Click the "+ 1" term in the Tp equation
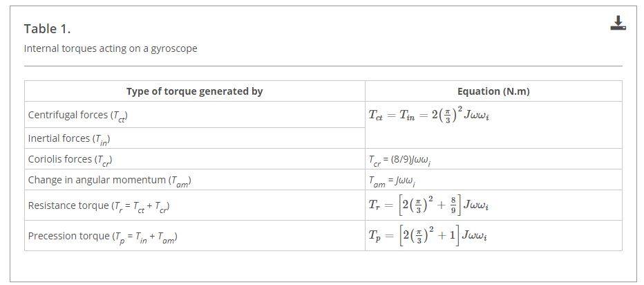 (x=448, y=236)
